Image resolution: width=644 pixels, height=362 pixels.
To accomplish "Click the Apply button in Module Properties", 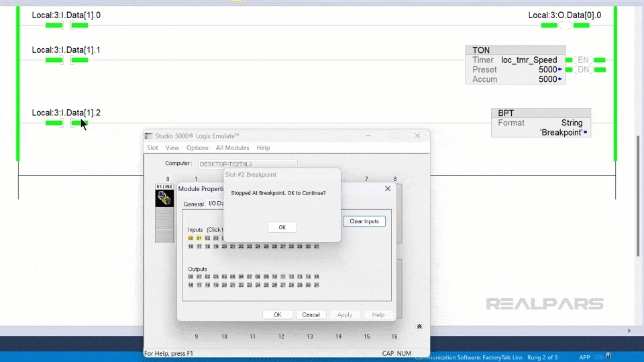I will point(345,315).
